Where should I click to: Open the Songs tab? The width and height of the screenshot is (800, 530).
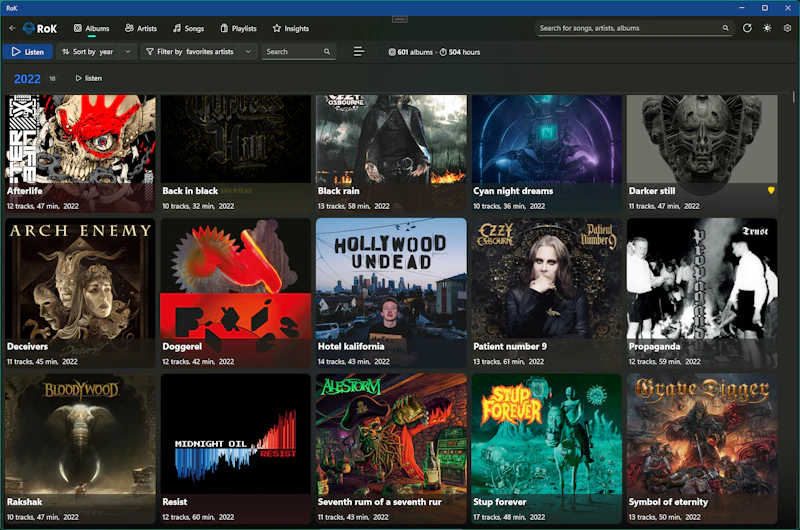pos(188,29)
